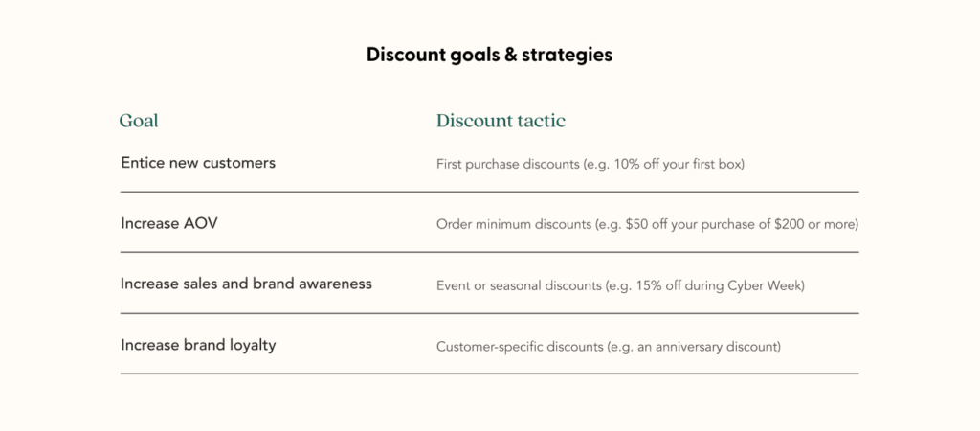Click the "Customer-specific discounts" phrase

520,346
